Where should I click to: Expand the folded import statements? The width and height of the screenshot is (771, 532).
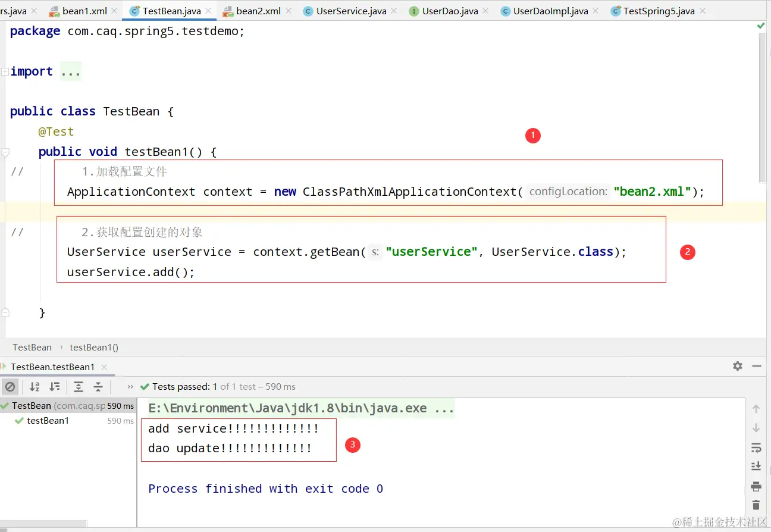5,72
